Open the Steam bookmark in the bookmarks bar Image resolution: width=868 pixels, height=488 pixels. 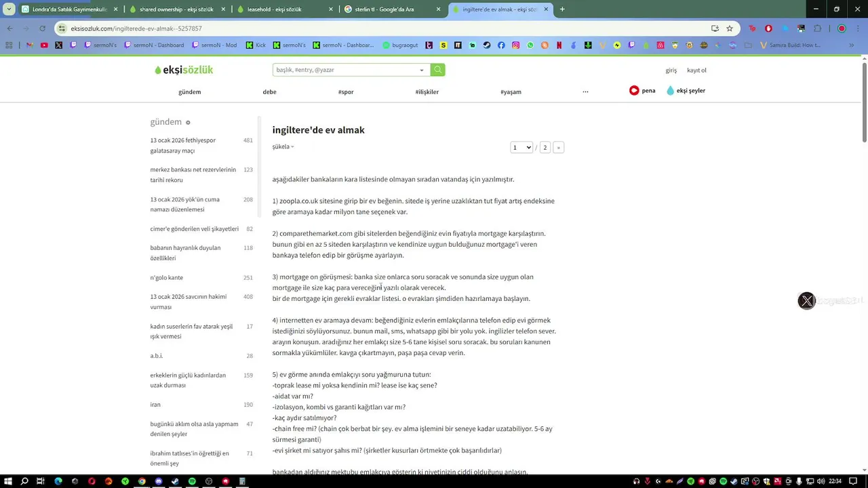pyautogui.click(x=487, y=45)
